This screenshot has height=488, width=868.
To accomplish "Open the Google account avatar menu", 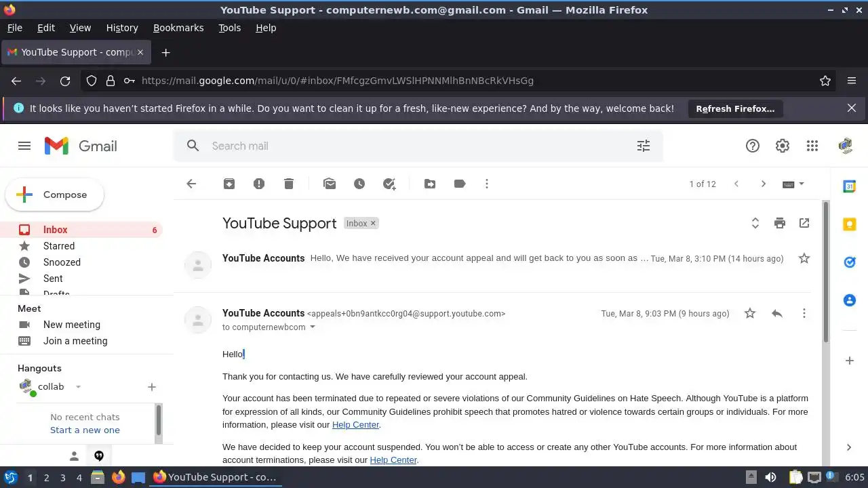I will click(845, 146).
